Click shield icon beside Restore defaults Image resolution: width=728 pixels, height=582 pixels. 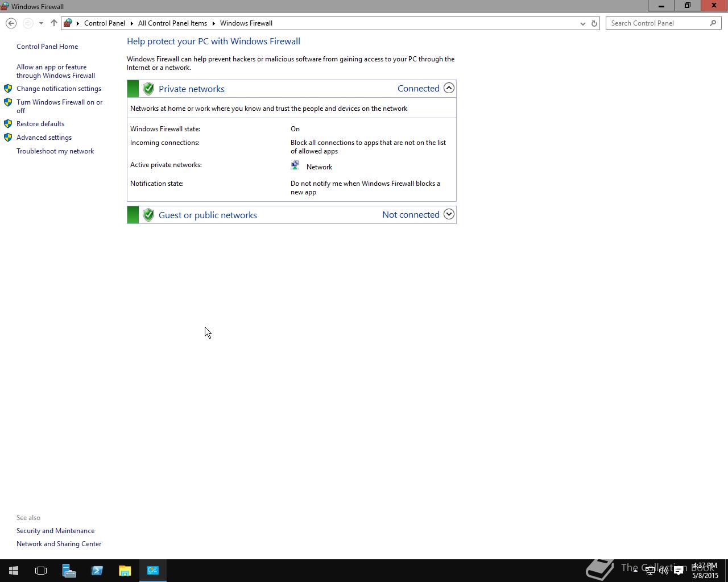point(8,123)
